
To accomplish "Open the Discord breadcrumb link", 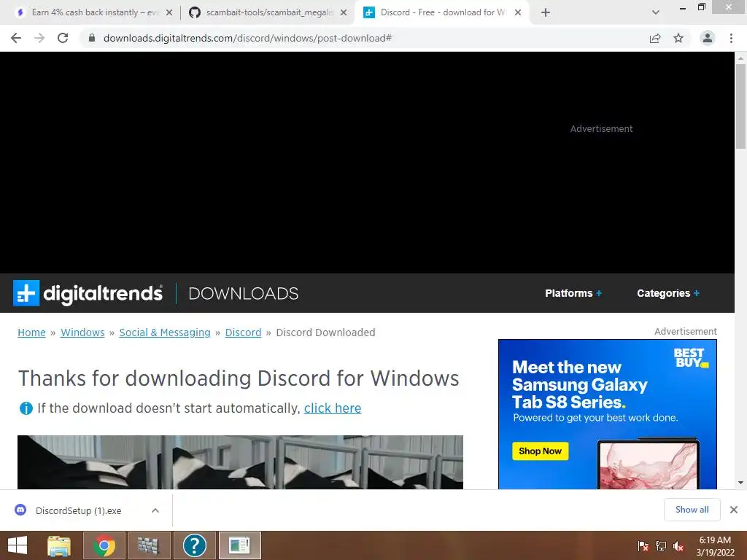I will 243,332.
